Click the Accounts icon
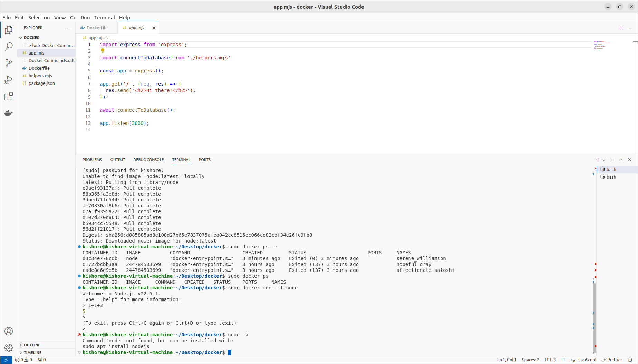 point(9,331)
